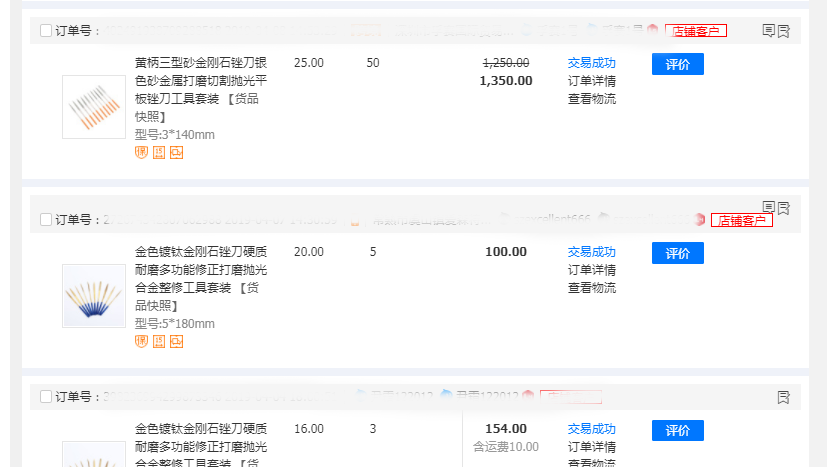Open 订单详情 for the 1,350.00 order
The height and width of the screenshot is (467, 827).
point(591,81)
